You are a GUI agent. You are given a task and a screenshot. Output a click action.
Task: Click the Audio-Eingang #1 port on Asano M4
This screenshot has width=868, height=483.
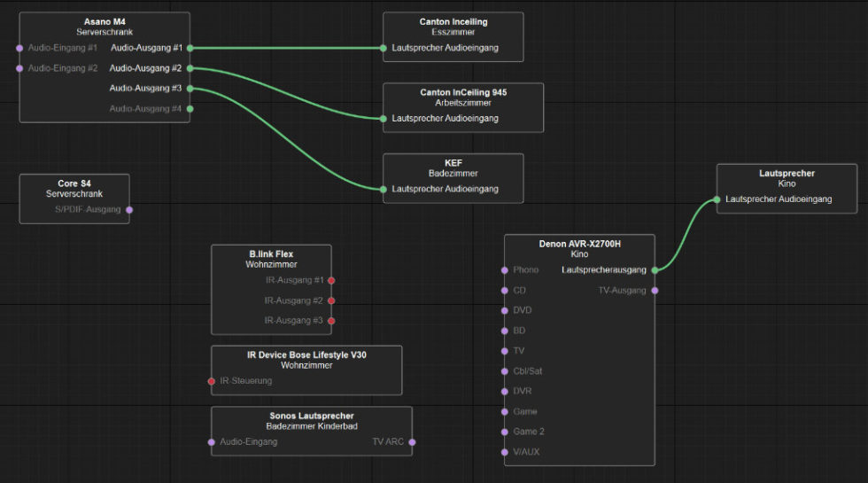pyautogui.click(x=19, y=48)
